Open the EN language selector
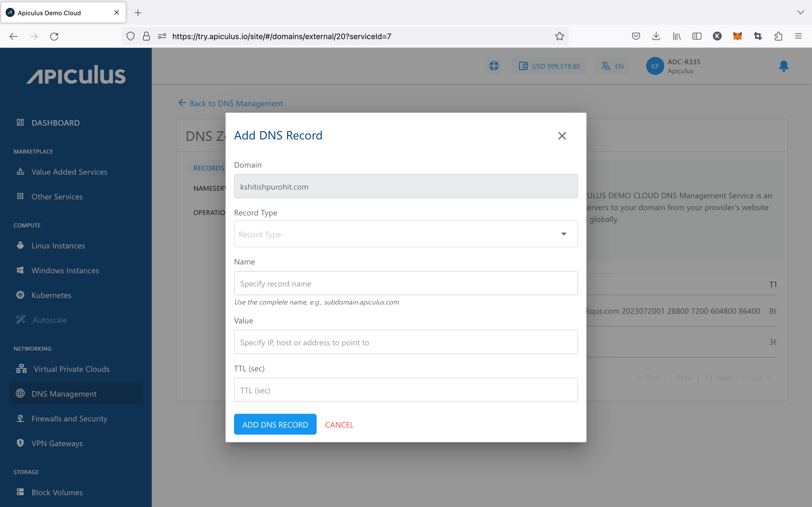This screenshot has width=812, height=507. pos(612,66)
